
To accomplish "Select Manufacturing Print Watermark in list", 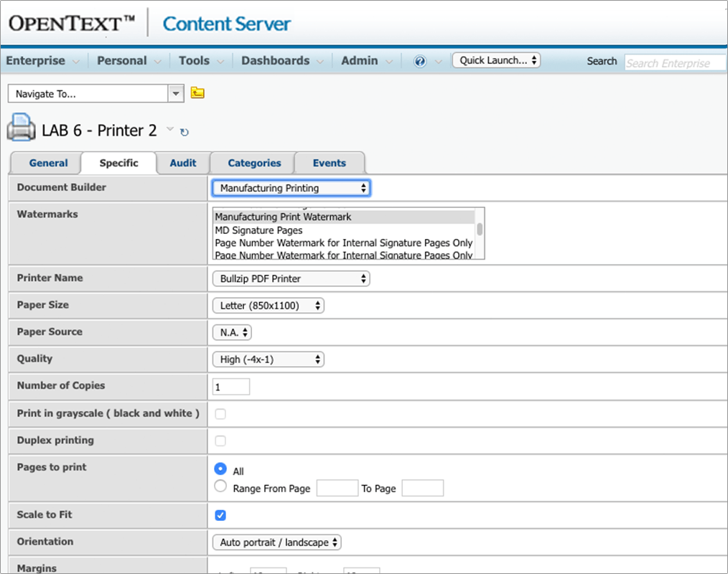I will [x=344, y=217].
